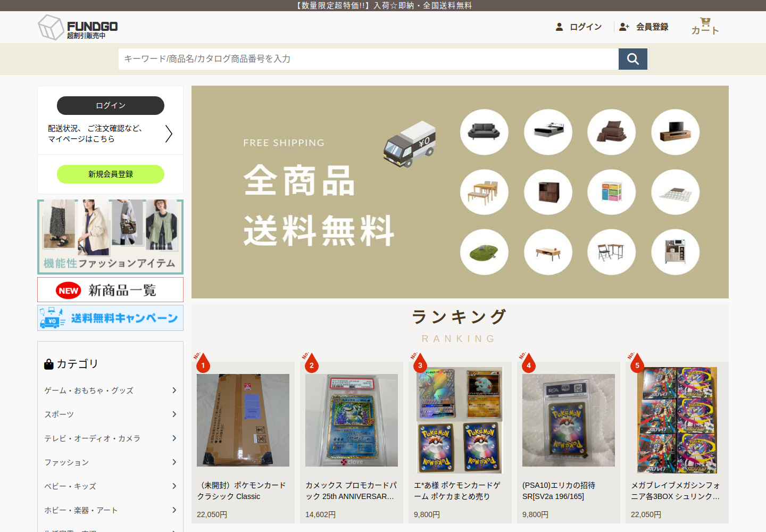Focus the keyword search input field
Screen dimensions: 766x532
pos(369,59)
